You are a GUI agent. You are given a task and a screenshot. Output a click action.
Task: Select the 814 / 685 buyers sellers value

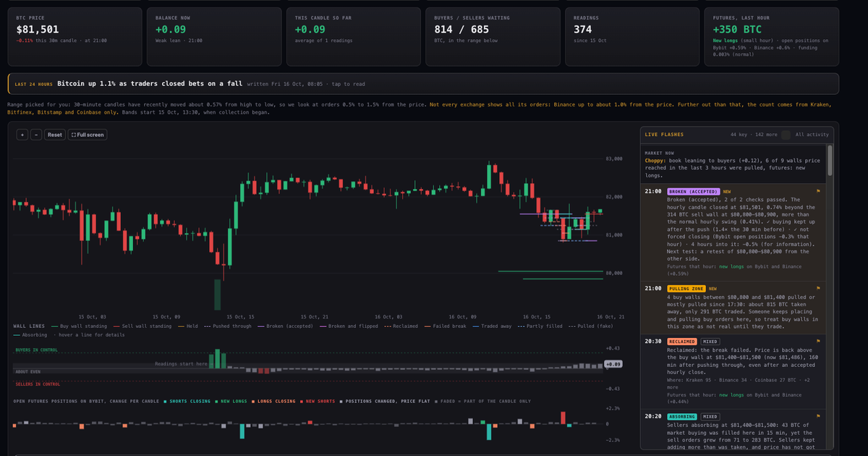pyautogui.click(x=461, y=30)
